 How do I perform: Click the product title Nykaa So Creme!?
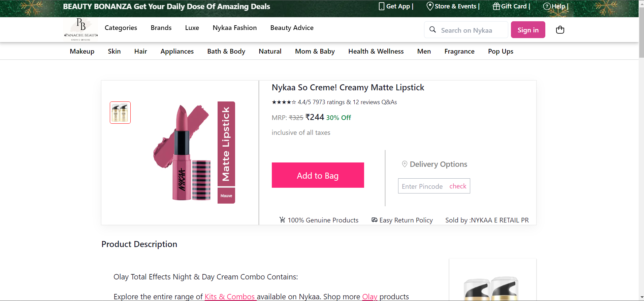[348, 88]
